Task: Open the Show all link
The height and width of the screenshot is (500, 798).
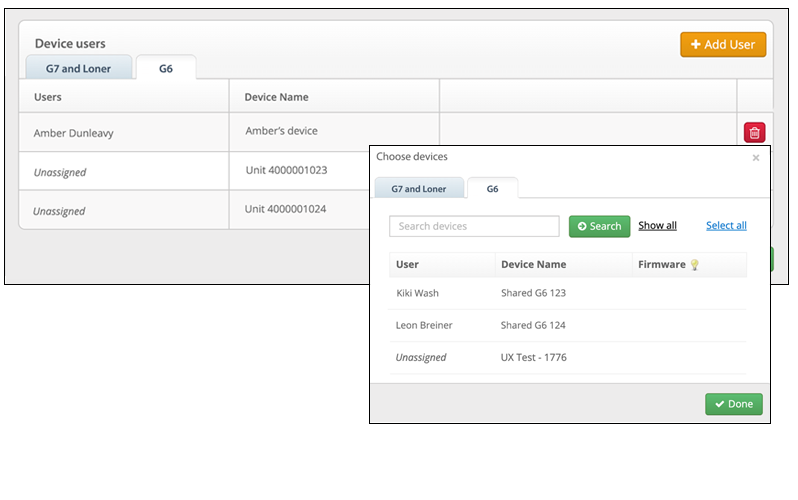Action: (657, 226)
